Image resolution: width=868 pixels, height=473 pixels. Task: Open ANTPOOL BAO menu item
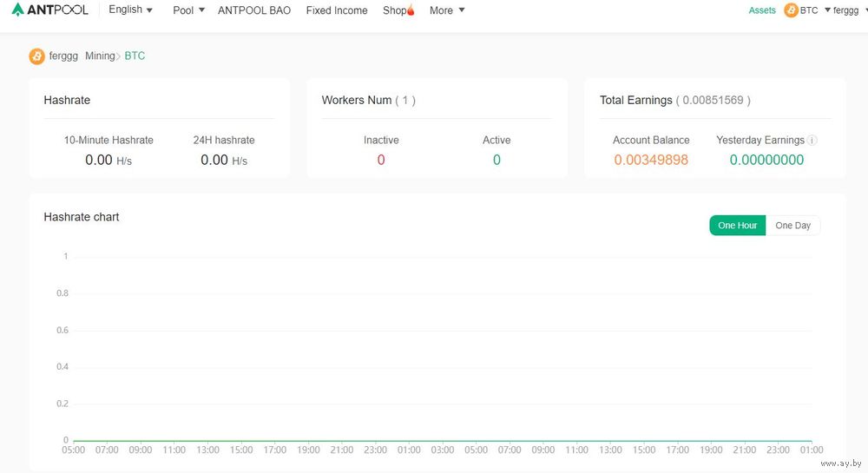254,10
